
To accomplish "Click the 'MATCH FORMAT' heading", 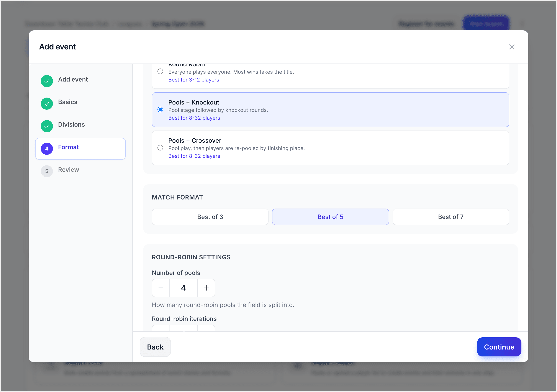I will click(177, 198).
